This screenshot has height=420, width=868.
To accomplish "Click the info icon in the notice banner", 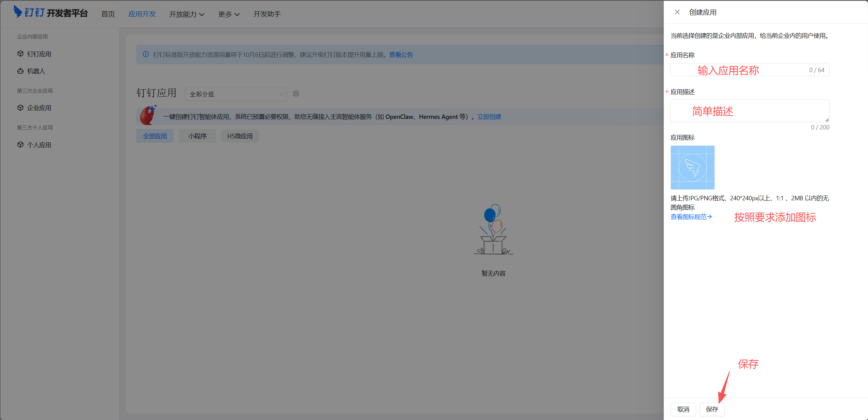I will coord(146,55).
